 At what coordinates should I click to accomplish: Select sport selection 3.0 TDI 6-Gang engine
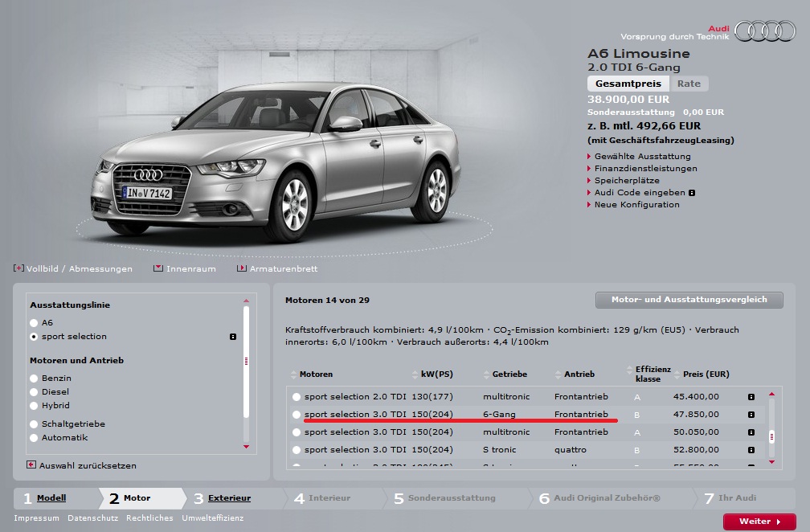297,415
